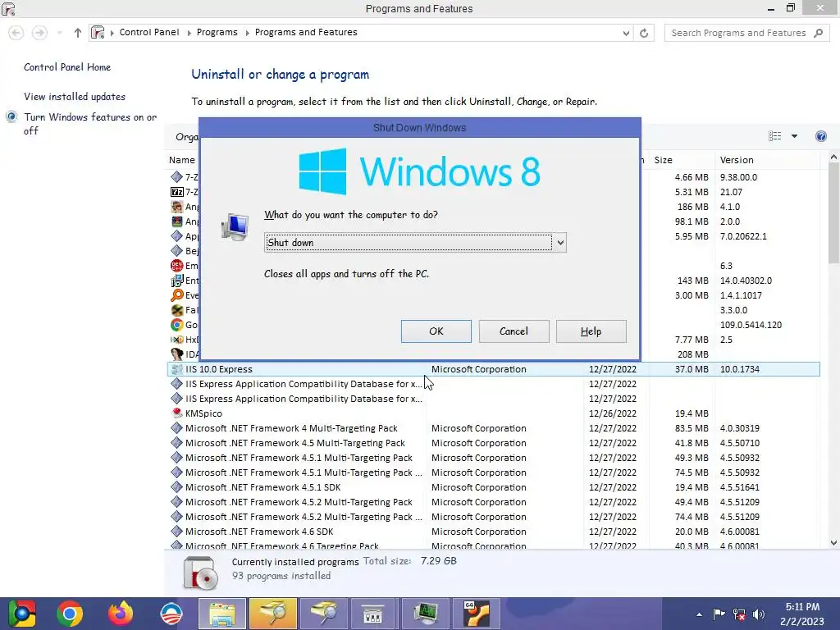
Task: Click the IIS 10.0 Express icon
Action: [x=177, y=369]
